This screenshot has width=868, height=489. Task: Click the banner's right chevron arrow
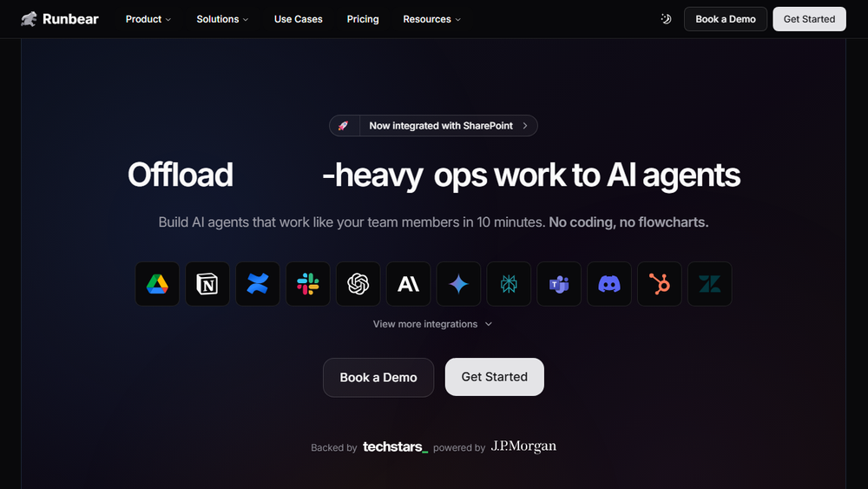coord(525,126)
